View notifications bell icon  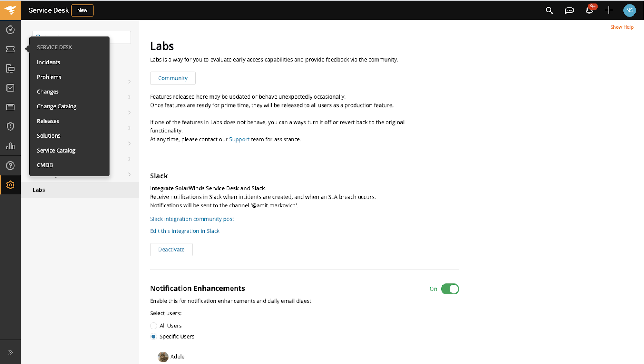pyautogui.click(x=589, y=10)
